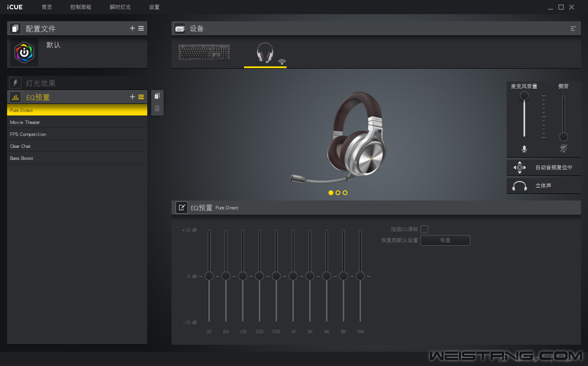Open the 首页 home menu
The height and width of the screenshot is (366, 588).
pyautogui.click(x=47, y=7)
